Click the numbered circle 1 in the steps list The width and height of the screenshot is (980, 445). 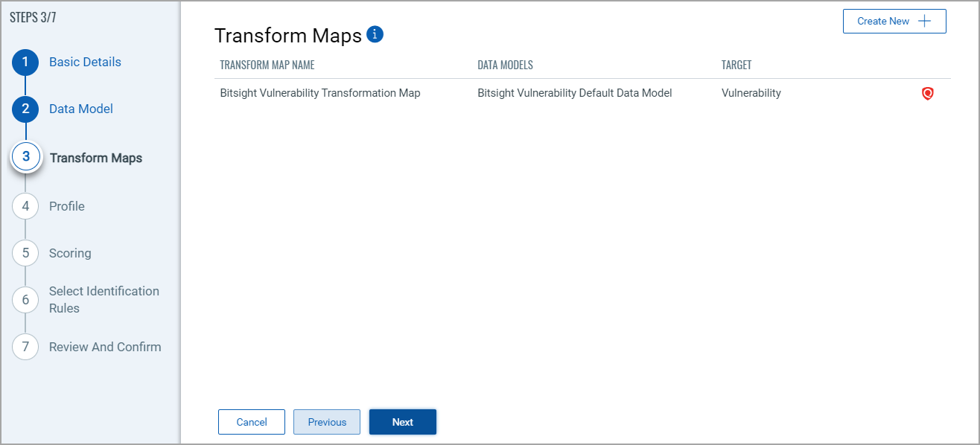25,63
